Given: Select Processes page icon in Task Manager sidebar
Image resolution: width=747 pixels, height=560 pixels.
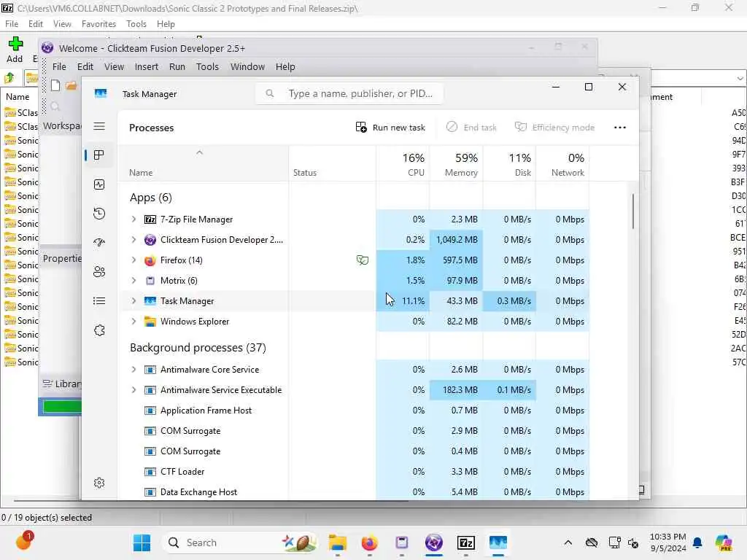Looking at the screenshot, I should [x=99, y=155].
